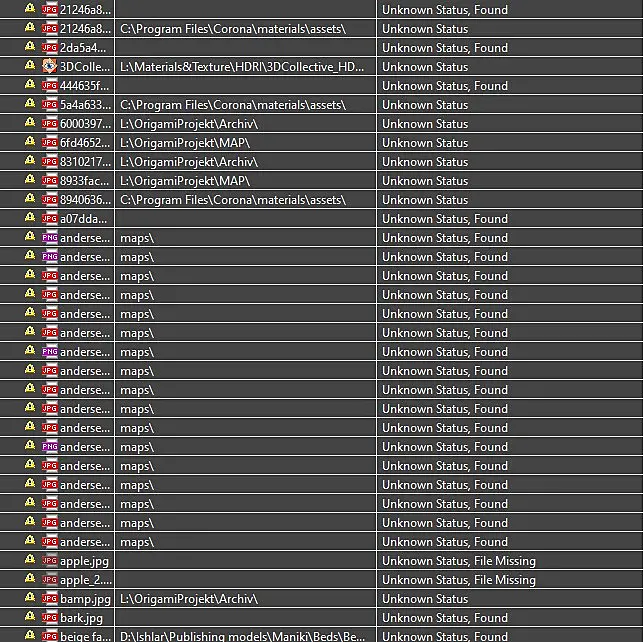Click the warning icon in the apple.jpg row
The image size is (644, 642).
[x=30, y=559]
